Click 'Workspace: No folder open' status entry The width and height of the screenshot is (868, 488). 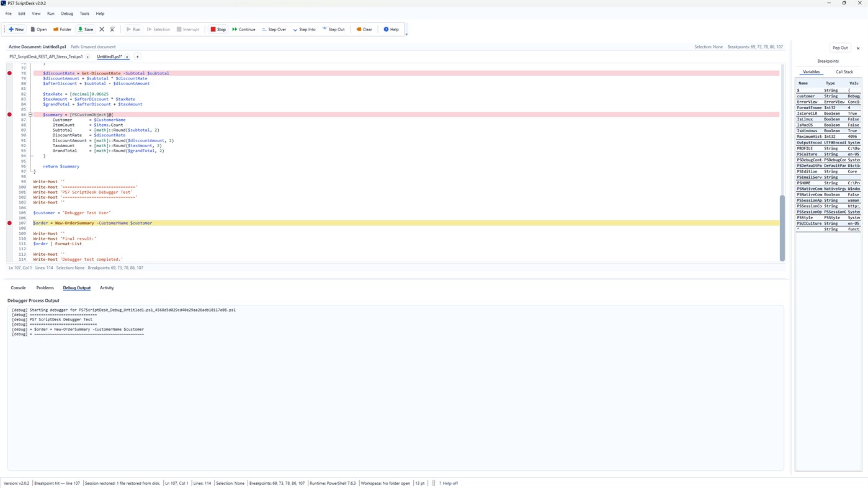click(385, 483)
